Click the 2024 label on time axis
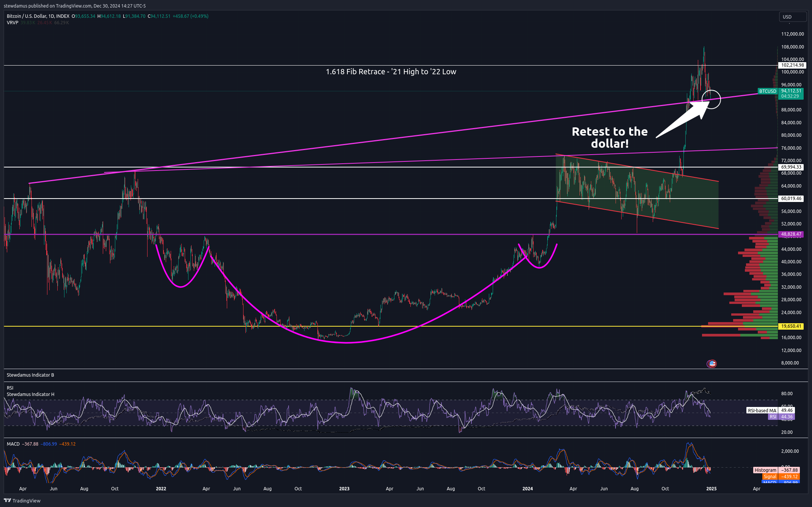The height and width of the screenshot is (507, 812). [x=527, y=489]
